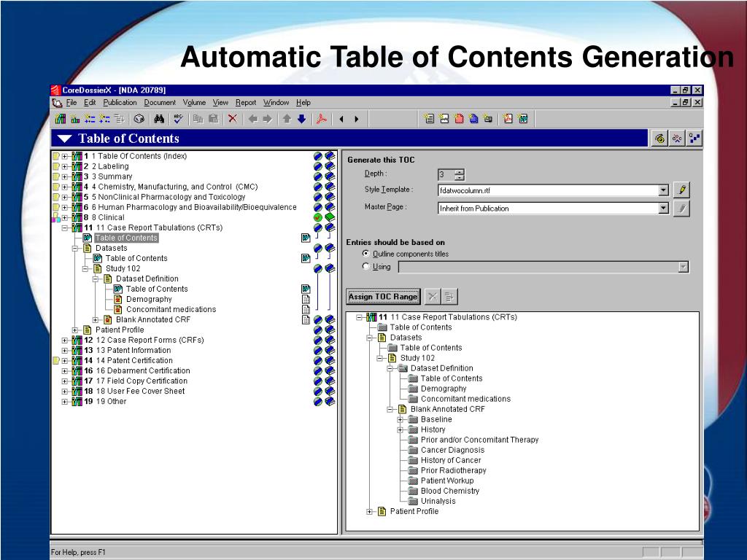Viewport: 747px width, 560px height.
Task: Click the Acrobat PDF toolbar icon
Action: point(322,119)
